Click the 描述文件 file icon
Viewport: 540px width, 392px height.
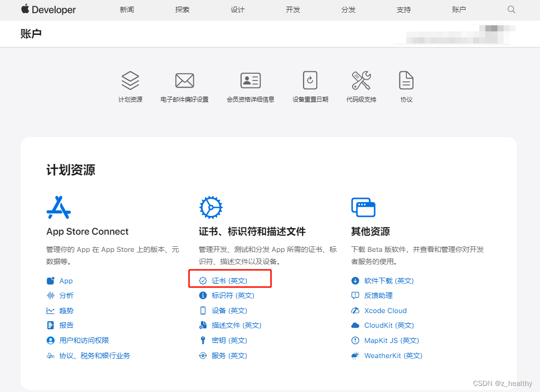(203, 325)
